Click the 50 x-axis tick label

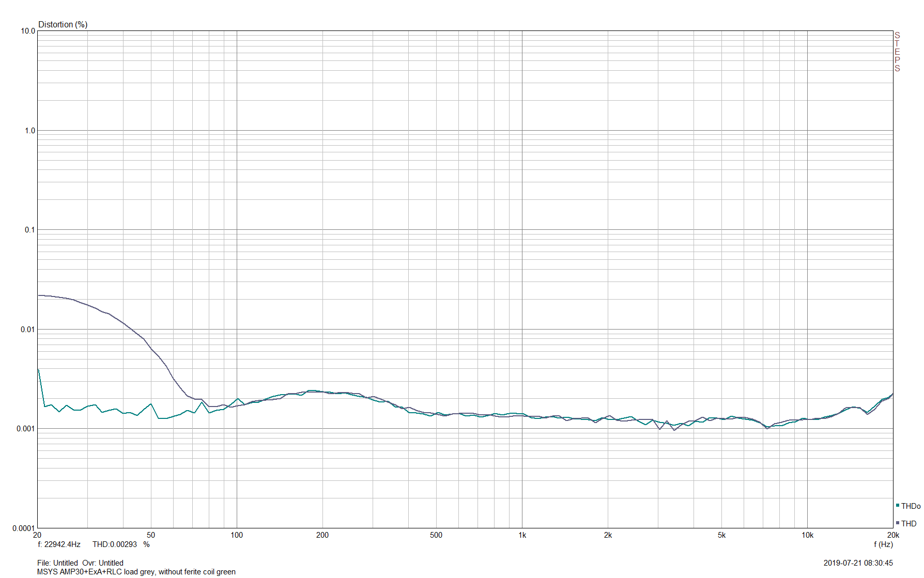click(151, 535)
